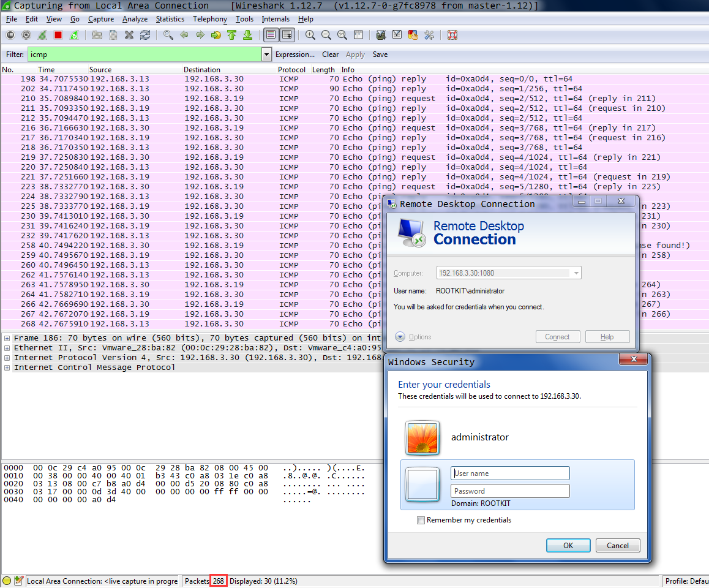Viewport: 709px width, 588px height.
Task: Go to specific packet number icon
Action: click(216, 35)
